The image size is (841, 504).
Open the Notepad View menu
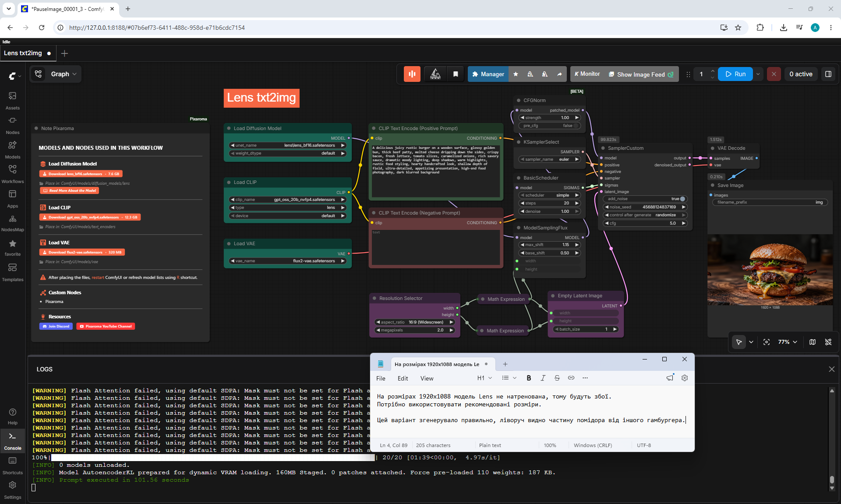click(427, 378)
